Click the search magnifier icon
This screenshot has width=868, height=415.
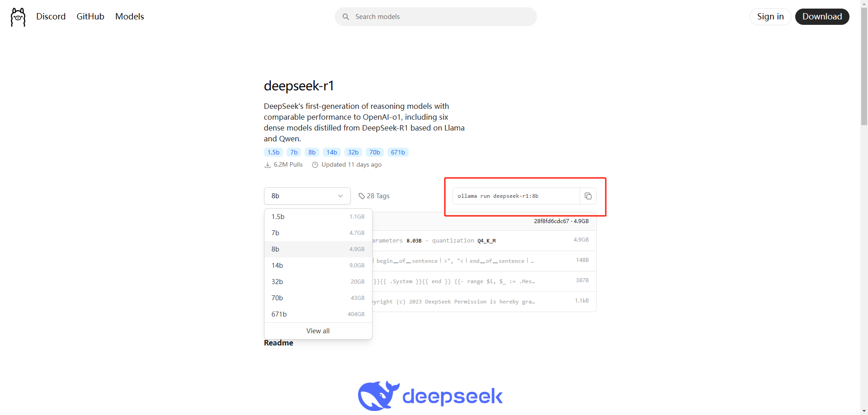[x=346, y=17]
